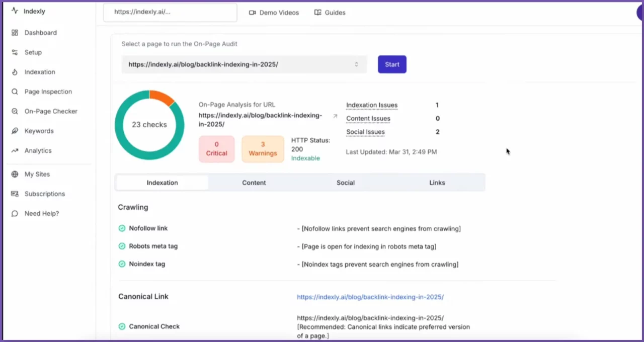Click the site URL field at top
The height and width of the screenshot is (342, 644).
170,13
